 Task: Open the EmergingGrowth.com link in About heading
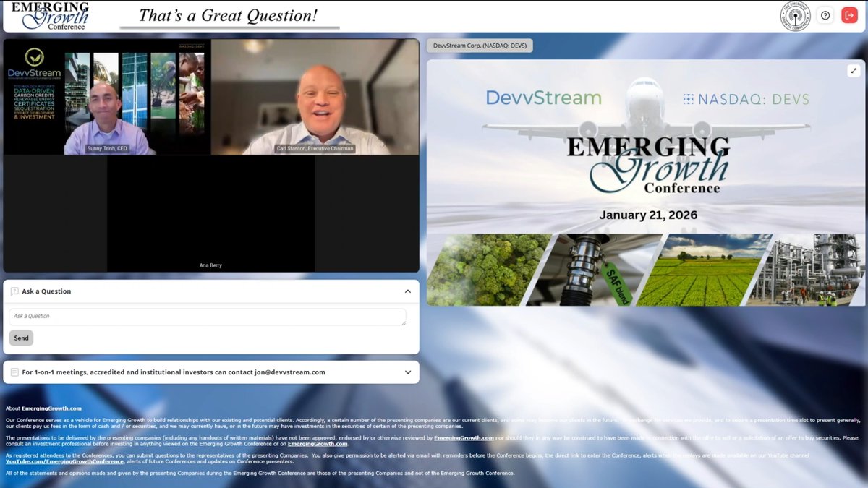click(51, 408)
